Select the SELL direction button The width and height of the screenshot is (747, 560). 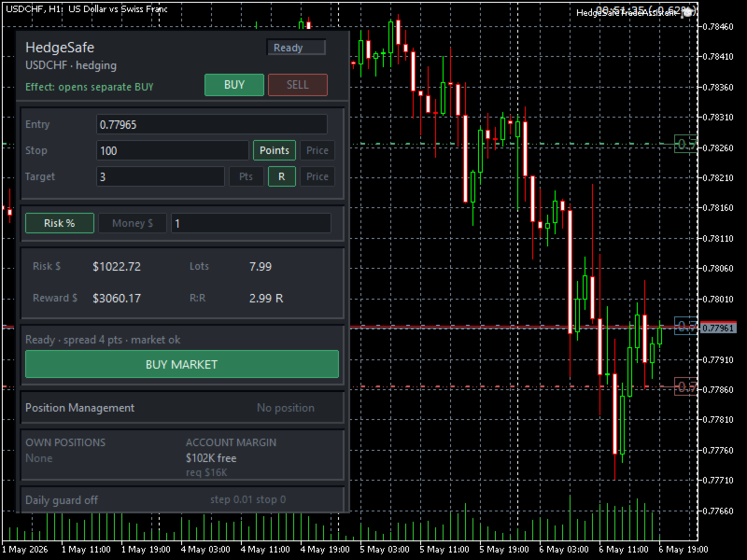click(297, 85)
